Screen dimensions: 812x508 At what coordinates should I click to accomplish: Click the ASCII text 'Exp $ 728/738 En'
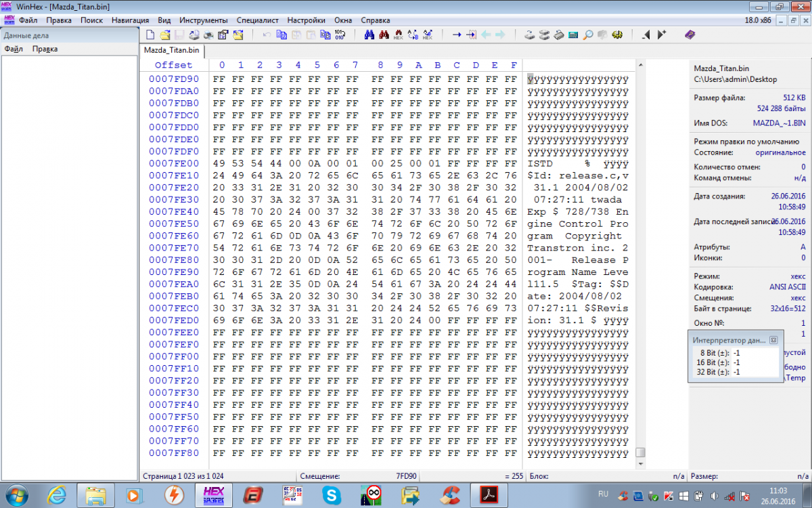[x=579, y=211]
